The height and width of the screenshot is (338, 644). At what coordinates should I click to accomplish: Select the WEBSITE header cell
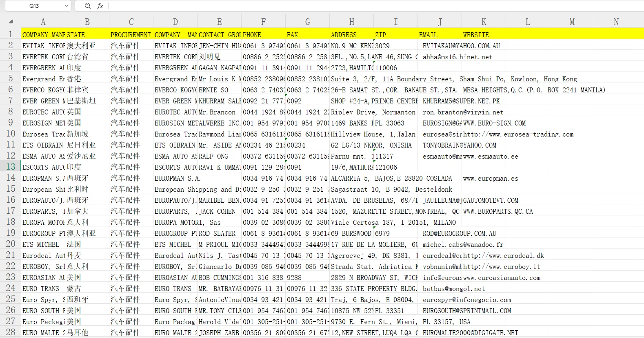pos(484,35)
